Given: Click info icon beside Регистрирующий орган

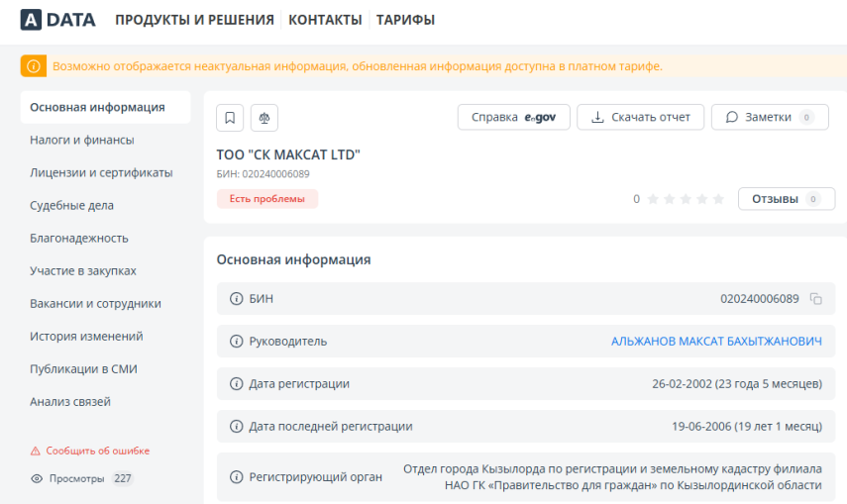Looking at the screenshot, I should (236, 477).
